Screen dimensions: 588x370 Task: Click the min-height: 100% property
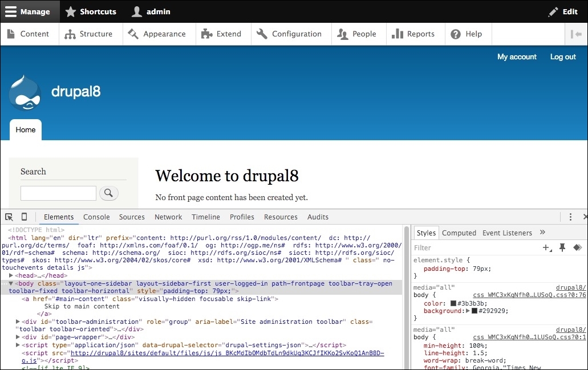pos(455,345)
